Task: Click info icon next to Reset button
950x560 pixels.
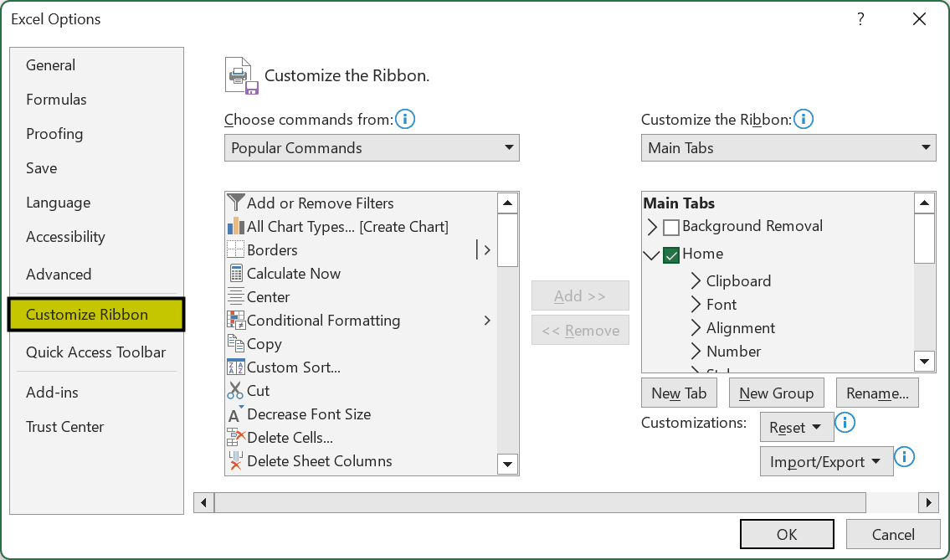Action: pyautogui.click(x=845, y=423)
